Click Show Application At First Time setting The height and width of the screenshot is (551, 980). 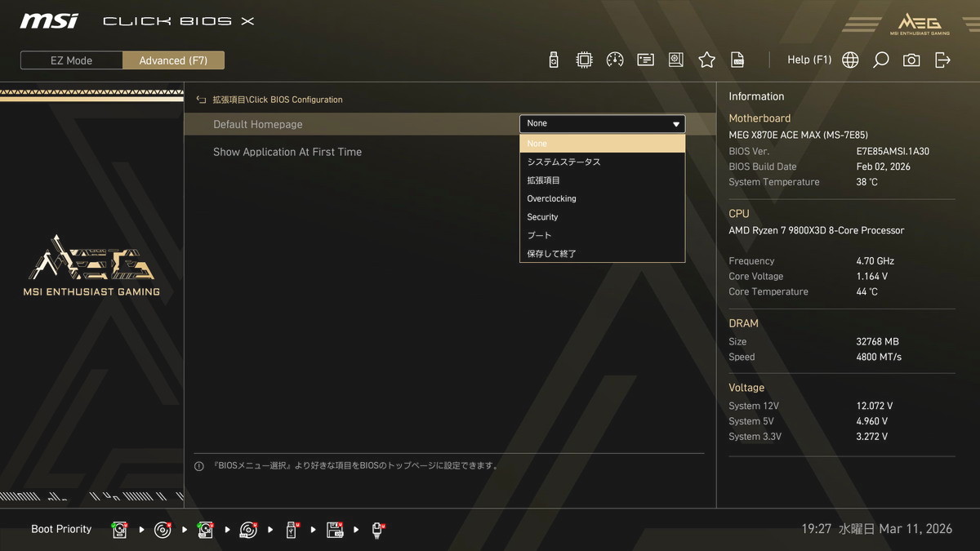(287, 152)
